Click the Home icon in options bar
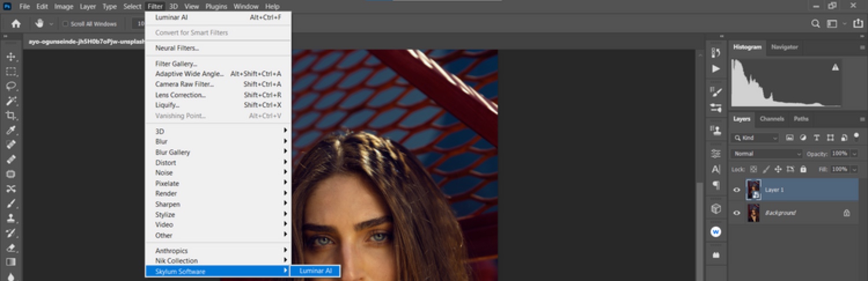 [x=16, y=24]
